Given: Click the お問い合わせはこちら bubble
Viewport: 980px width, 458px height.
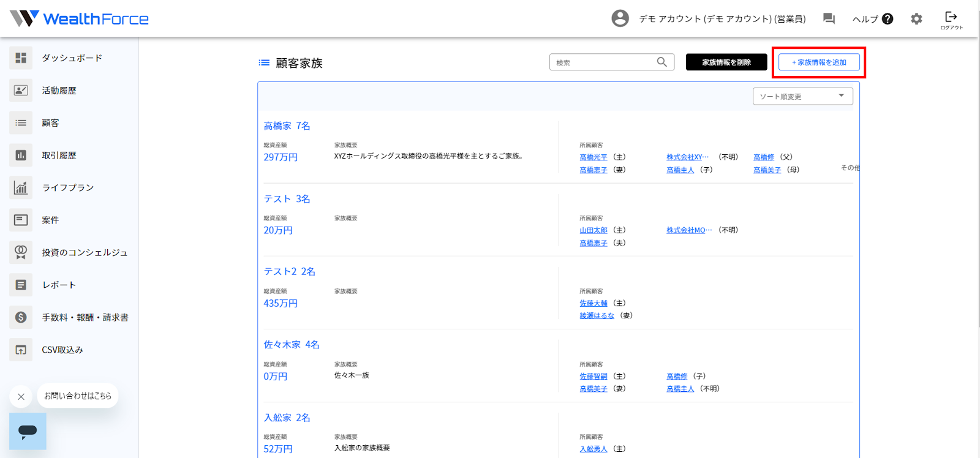Looking at the screenshot, I should coord(78,396).
